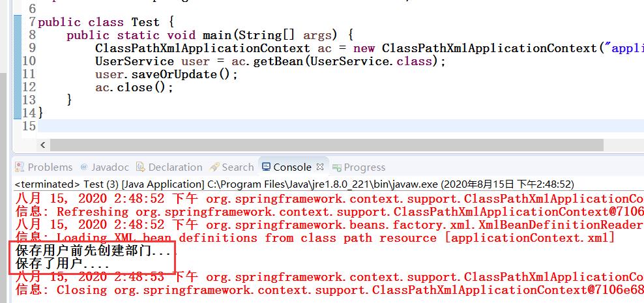This screenshot has height=303, width=644.
Task: Click the Progress tab icon
Action: pos(337,167)
